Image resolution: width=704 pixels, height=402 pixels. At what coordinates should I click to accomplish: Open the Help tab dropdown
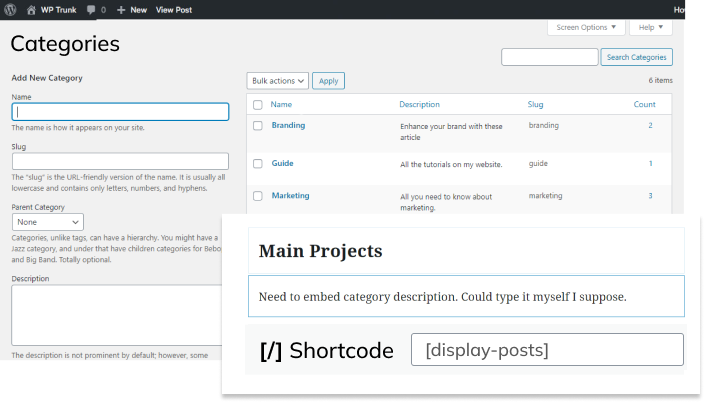pos(650,27)
